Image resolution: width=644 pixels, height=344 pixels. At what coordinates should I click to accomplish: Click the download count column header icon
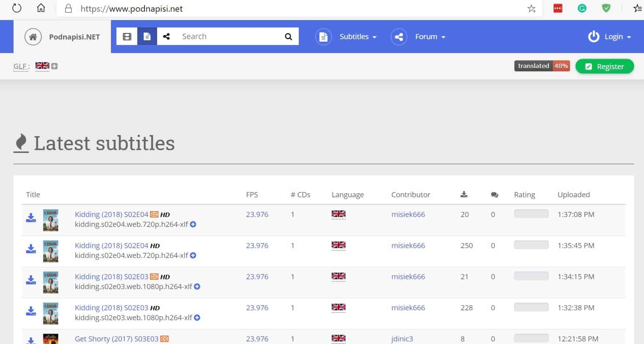pos(464,194)
